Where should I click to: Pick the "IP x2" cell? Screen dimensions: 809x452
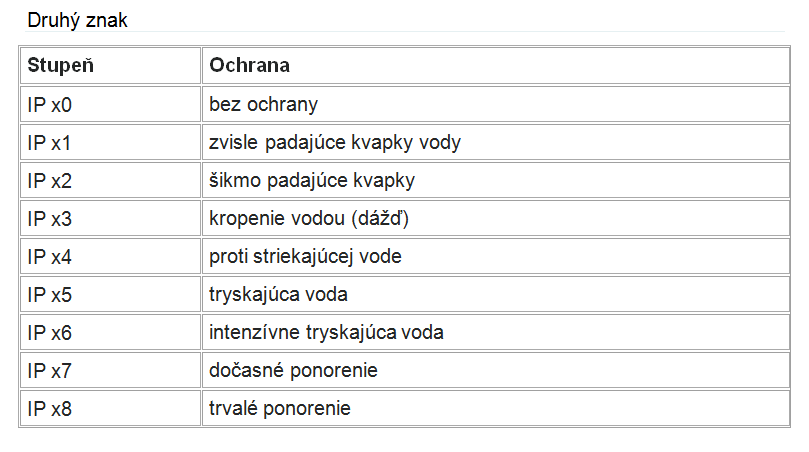[x=50, y=180]
